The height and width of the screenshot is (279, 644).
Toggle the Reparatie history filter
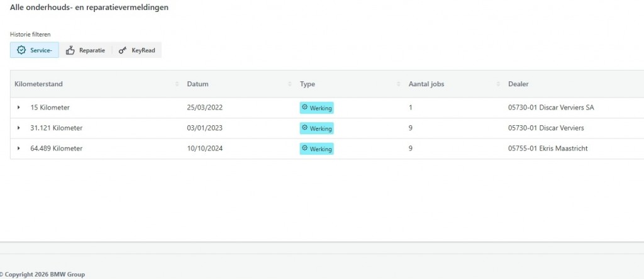coord(86,50)
